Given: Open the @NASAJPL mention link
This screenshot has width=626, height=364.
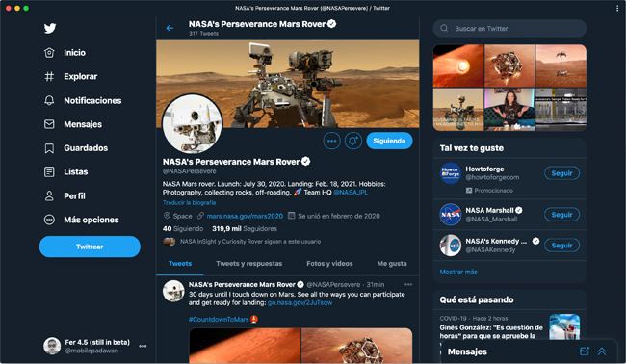Looking at the screenshot, I should (x=351, y=193).
